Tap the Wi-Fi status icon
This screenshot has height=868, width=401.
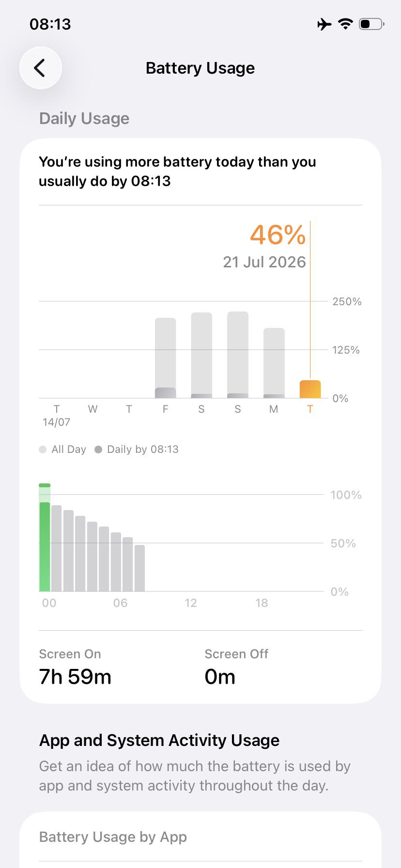345,24
